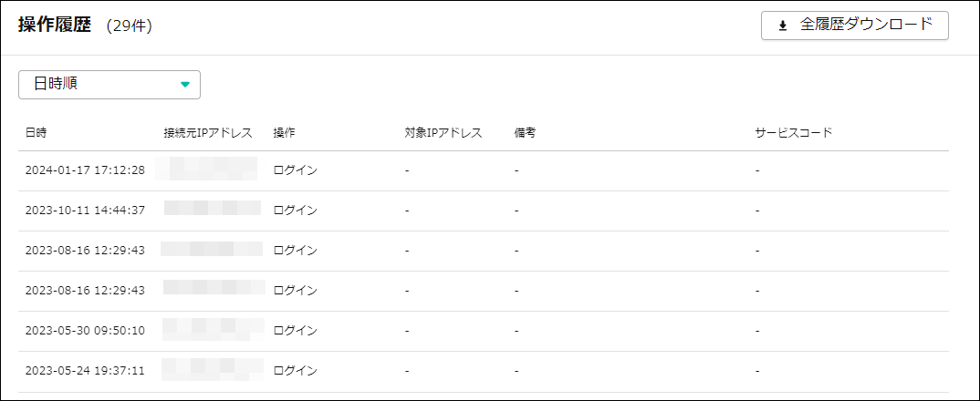Screen dimensions: 980x401
Task: Click the サービスコード column header
Action: click(x=794, y=133)
